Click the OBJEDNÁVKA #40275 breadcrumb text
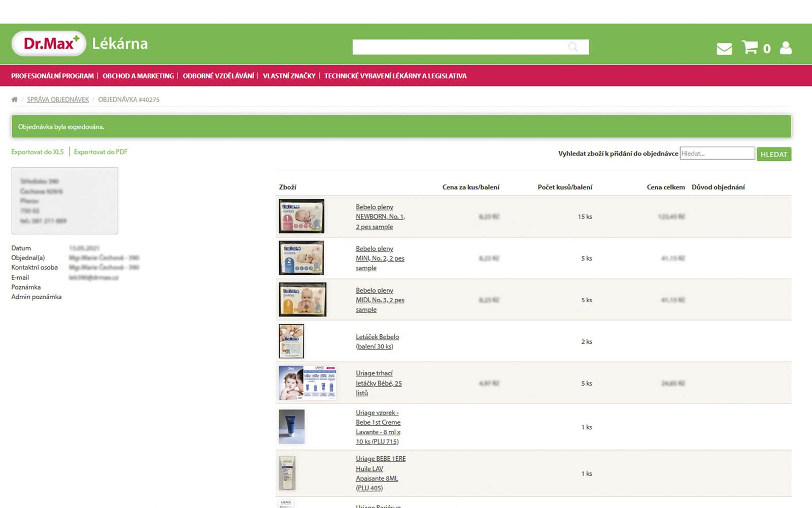This screenshot has width=812, height=508. (x=129, y=100)
